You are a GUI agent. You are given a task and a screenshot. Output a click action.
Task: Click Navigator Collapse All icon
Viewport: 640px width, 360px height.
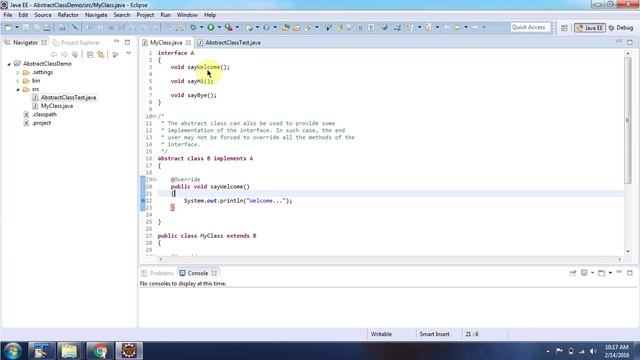pyautogui.click(x=90, y=54)
